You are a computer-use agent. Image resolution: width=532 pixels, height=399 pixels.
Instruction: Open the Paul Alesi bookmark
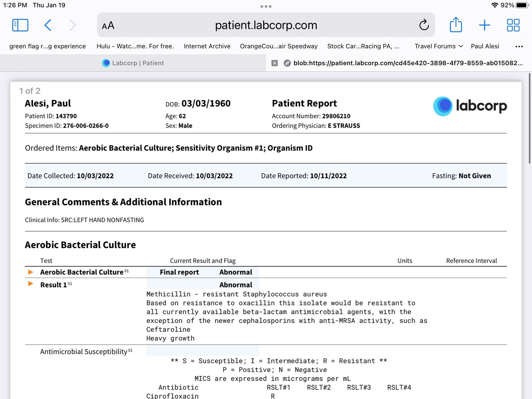(x=485, y=46)
